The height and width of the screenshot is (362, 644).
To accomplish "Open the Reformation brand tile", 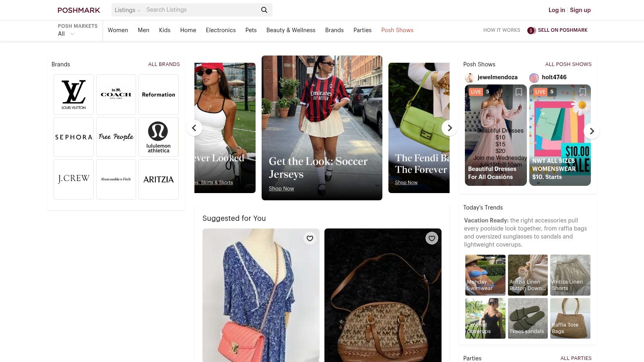I will [x=159, y=95].
